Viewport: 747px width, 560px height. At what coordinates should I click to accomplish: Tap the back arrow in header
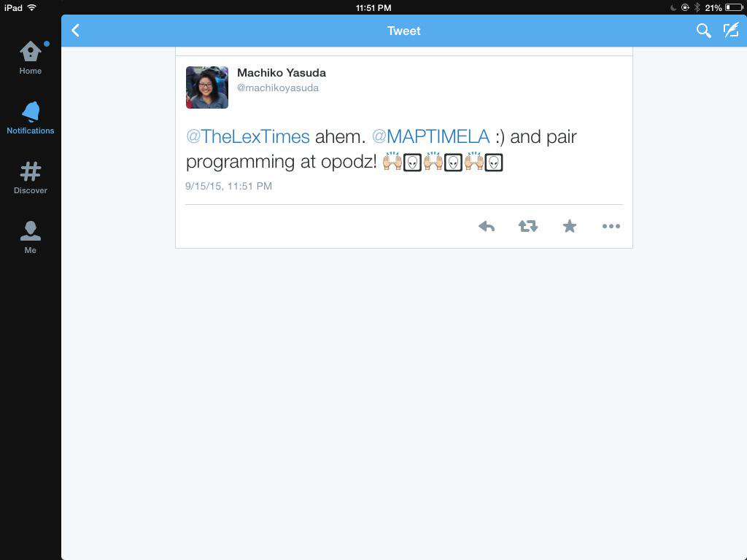(75, 31)
